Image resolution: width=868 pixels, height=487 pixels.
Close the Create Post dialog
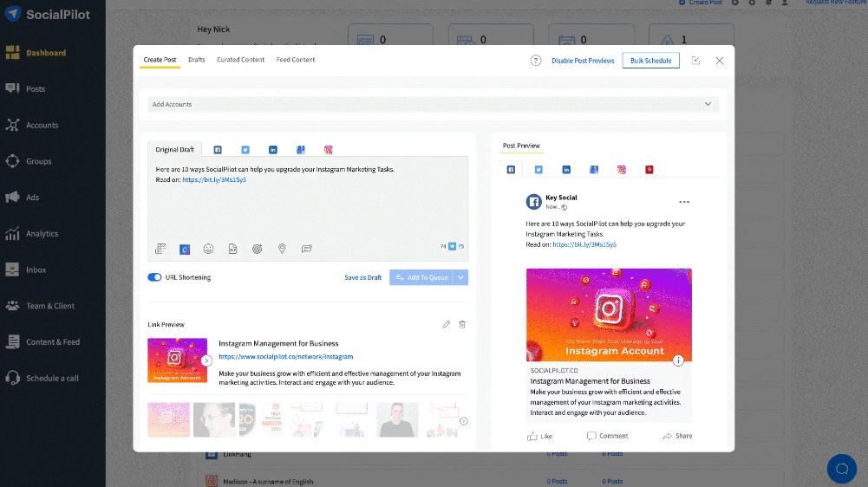point(720,61)
